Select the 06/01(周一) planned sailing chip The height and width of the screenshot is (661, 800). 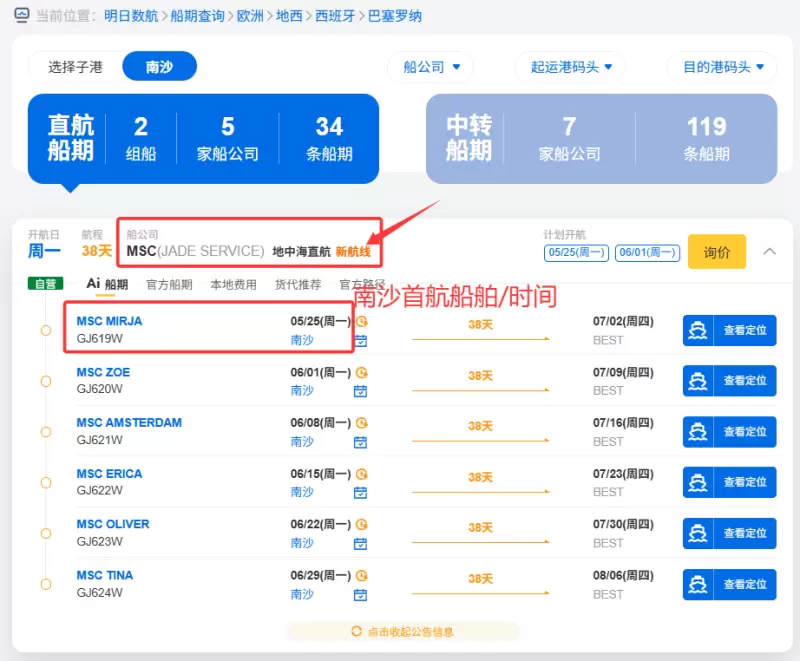coord(647,252)
